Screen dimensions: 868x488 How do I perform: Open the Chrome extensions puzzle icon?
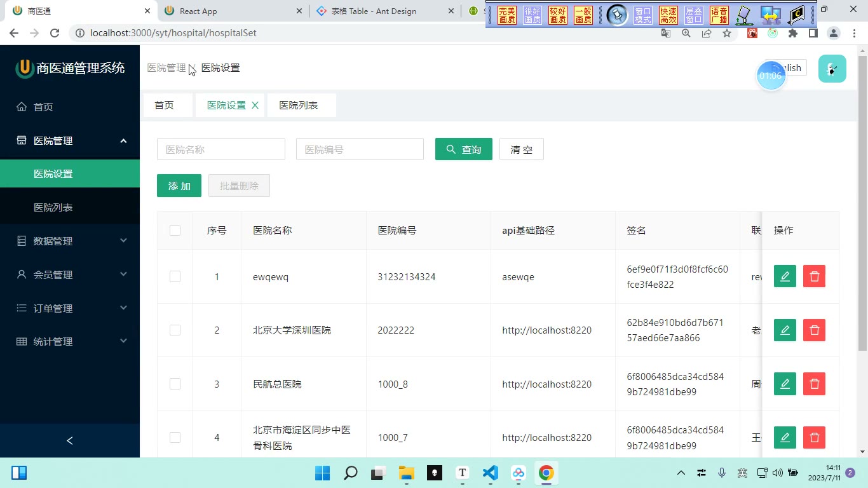pyautogui.click(x=792, y=33)
